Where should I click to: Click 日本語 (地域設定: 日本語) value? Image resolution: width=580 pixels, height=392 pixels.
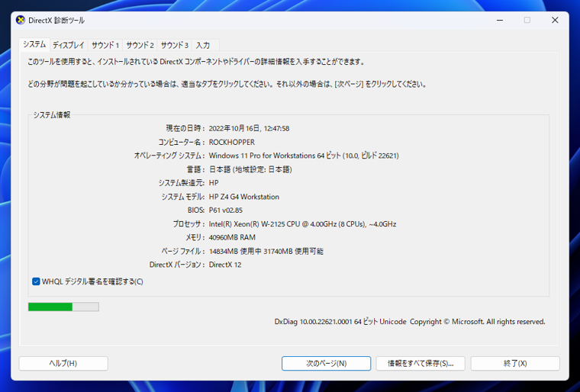[250, 169]
